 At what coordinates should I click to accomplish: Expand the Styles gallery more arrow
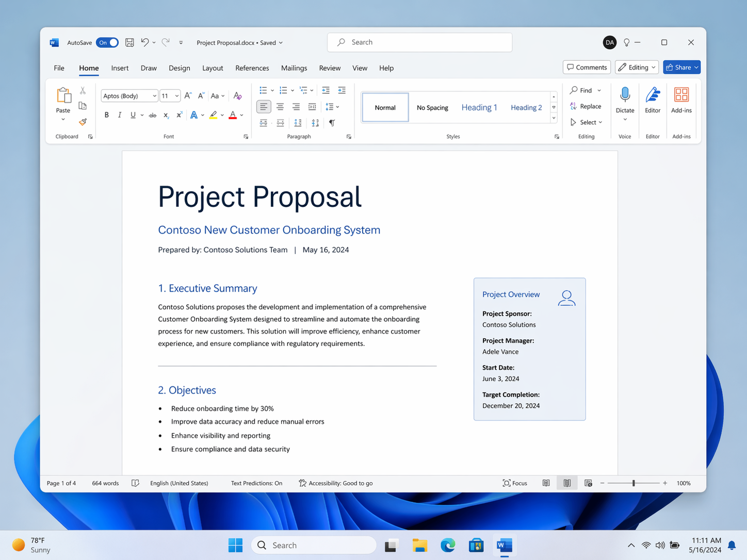click(x=554, y=119)
